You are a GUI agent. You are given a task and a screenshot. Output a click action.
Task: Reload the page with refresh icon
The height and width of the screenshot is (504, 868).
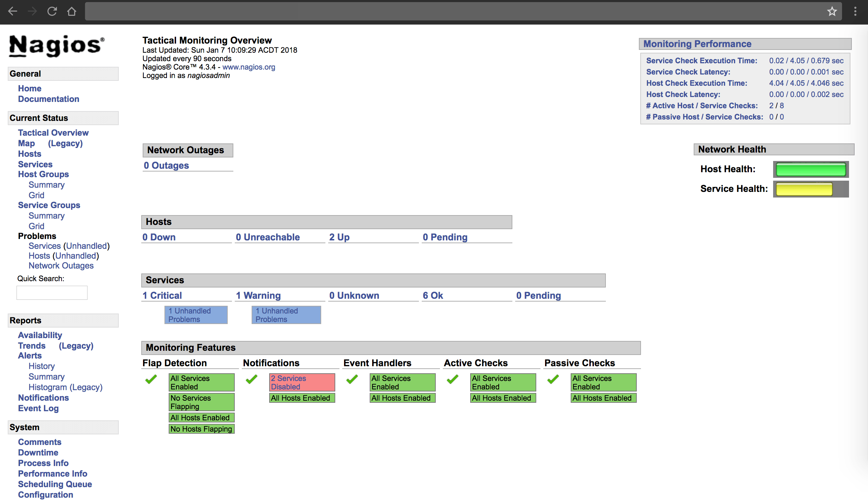tap(52, 12)
